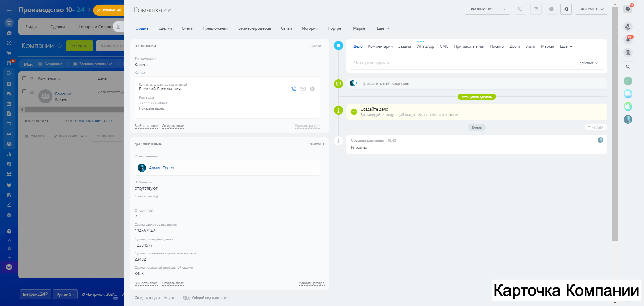Screen dimensions: 644x306
Task: Switch to the Сделки tab in company card
Action: [165, 28]
